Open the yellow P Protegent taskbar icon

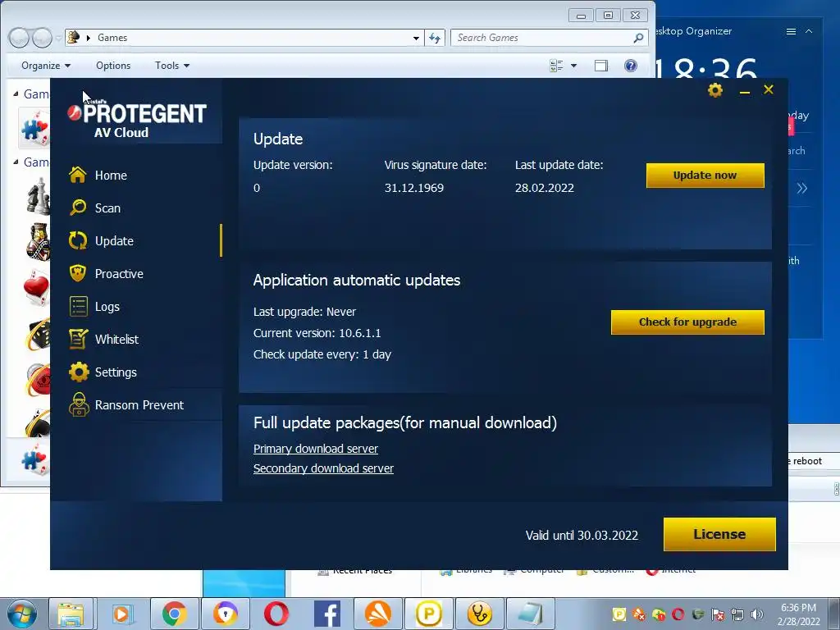[428, 614]
